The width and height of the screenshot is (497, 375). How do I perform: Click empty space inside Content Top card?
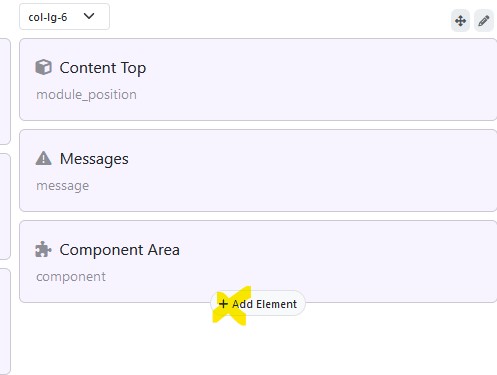tap(317, 80)
